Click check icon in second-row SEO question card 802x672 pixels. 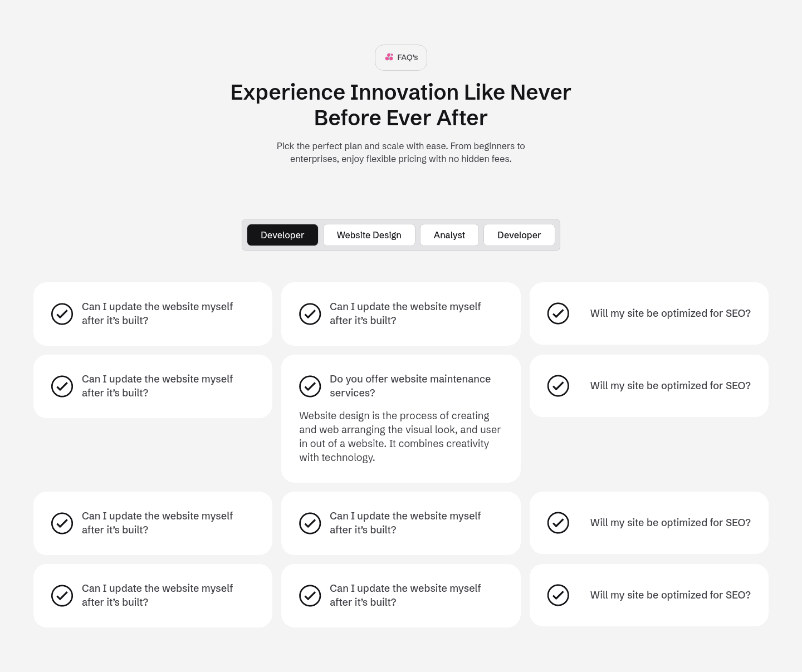[558, 386]
